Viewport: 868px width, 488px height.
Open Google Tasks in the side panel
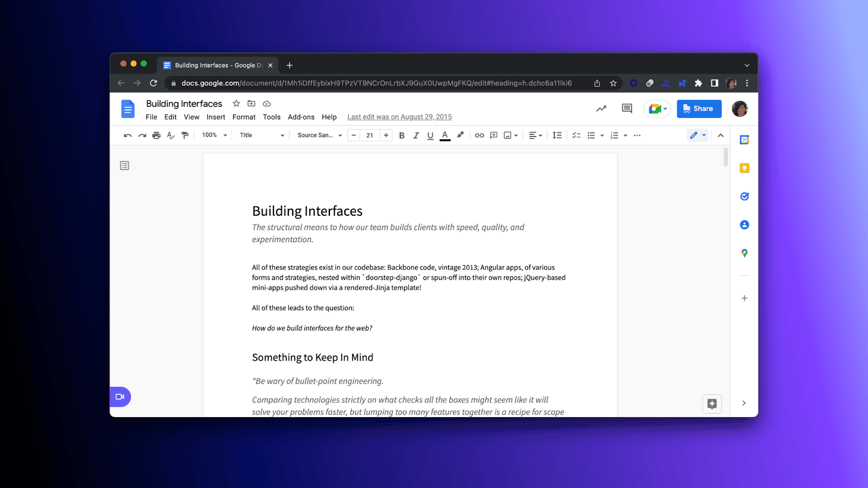[744, 196]
